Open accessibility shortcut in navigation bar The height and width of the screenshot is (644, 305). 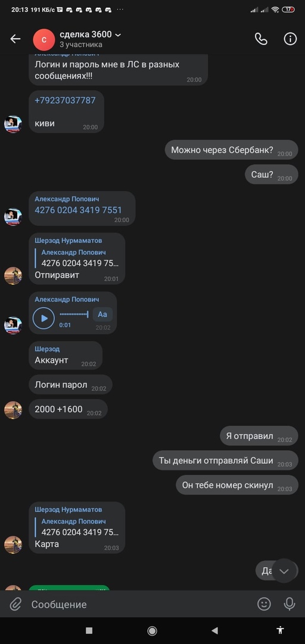281,630
